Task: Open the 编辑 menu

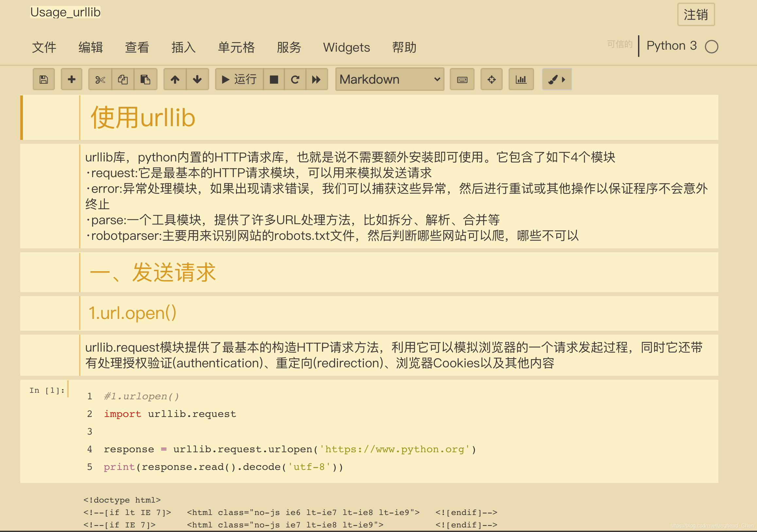Action: click(91, 47)
